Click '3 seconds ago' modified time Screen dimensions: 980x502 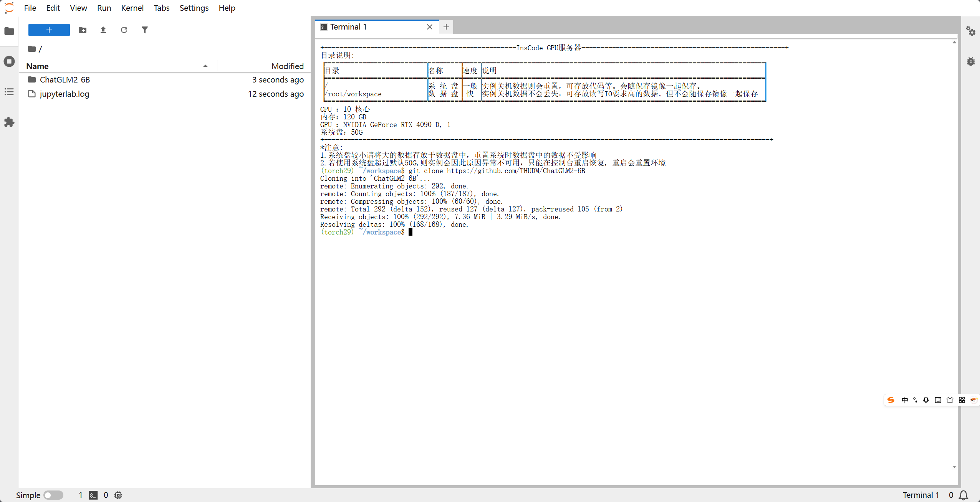pos(278,79)
